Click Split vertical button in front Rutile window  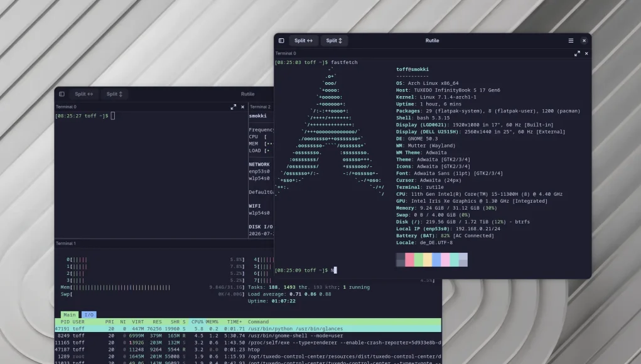coord(334,40)
